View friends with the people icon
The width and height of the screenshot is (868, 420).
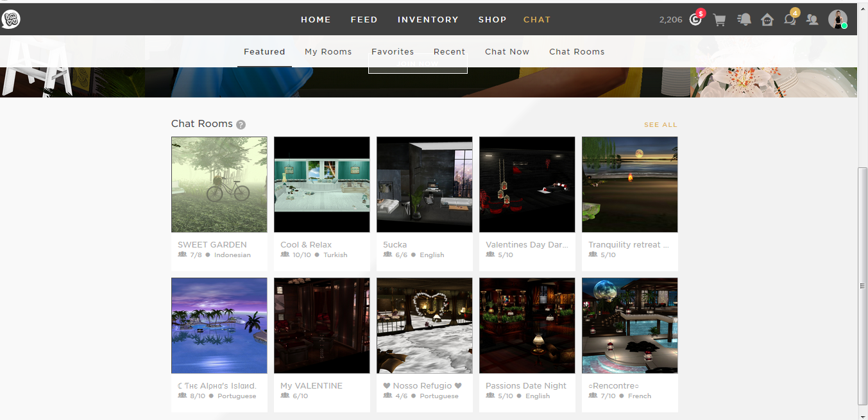click(x=812, y=20)
